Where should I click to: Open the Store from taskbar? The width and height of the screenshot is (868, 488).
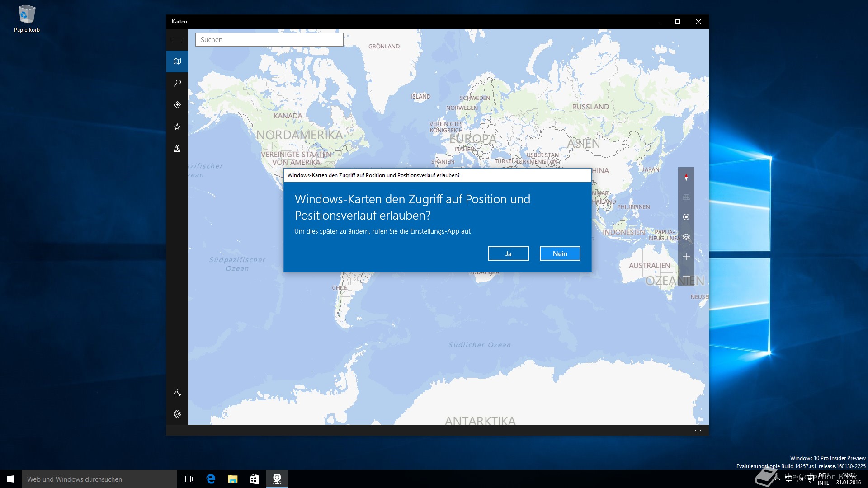tap(255, 479)
